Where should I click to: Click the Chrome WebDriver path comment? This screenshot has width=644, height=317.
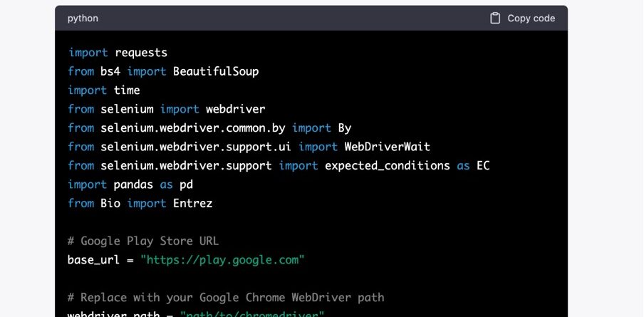pyautogui.click(x=226, y=297)
